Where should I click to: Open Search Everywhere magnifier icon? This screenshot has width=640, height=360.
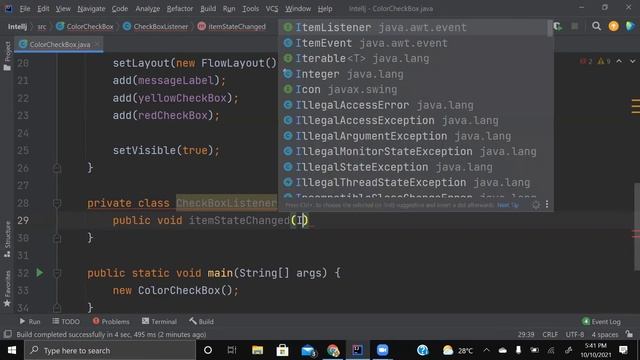pos(596,26)
